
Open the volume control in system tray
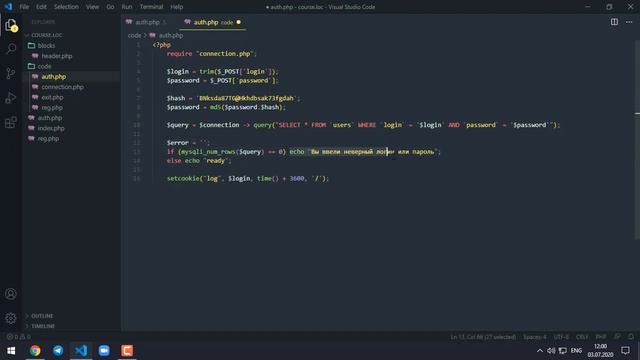point(551,351)
